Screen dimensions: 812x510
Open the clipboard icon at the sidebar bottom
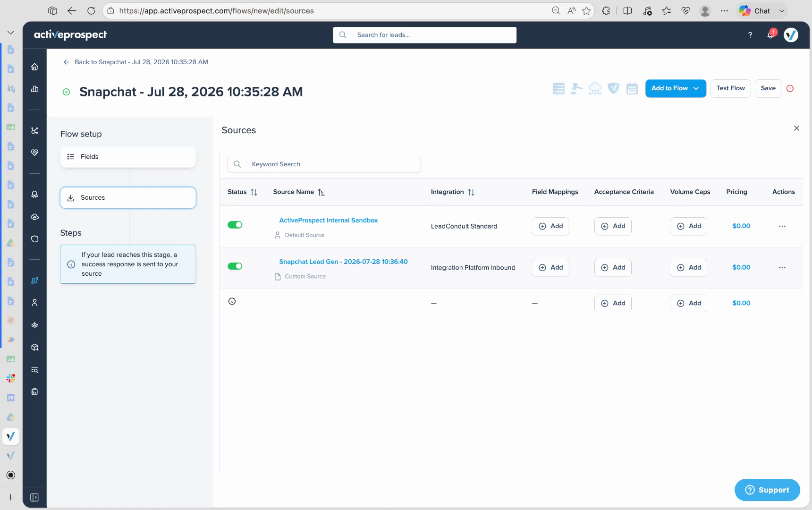click(x=34, y=391)
